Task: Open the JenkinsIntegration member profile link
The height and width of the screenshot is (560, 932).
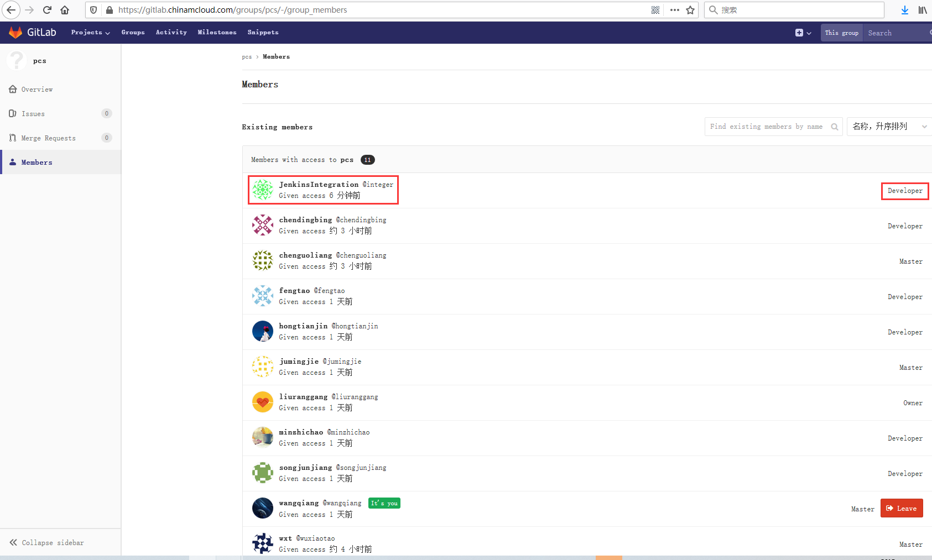Action: click(319, 185)
